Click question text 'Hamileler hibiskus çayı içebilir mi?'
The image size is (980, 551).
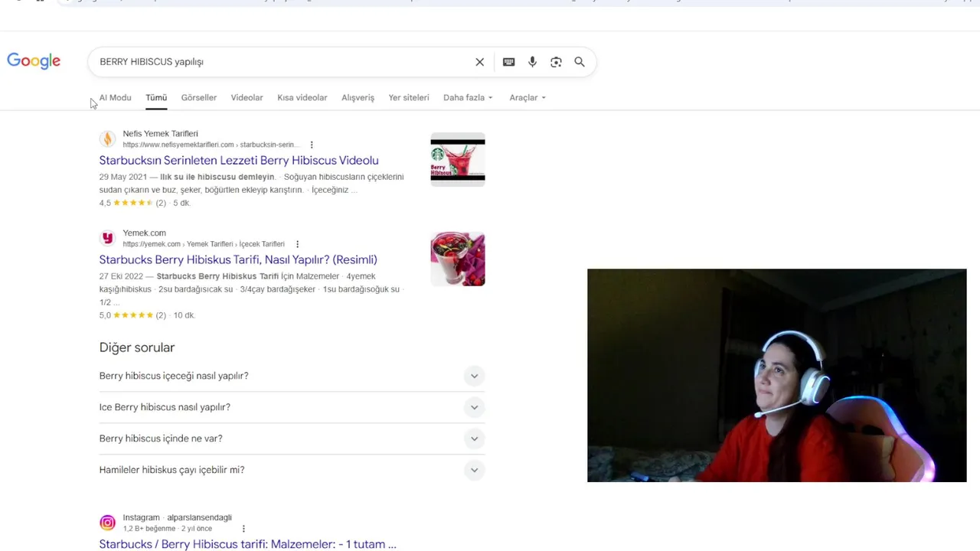pos(171,470)
